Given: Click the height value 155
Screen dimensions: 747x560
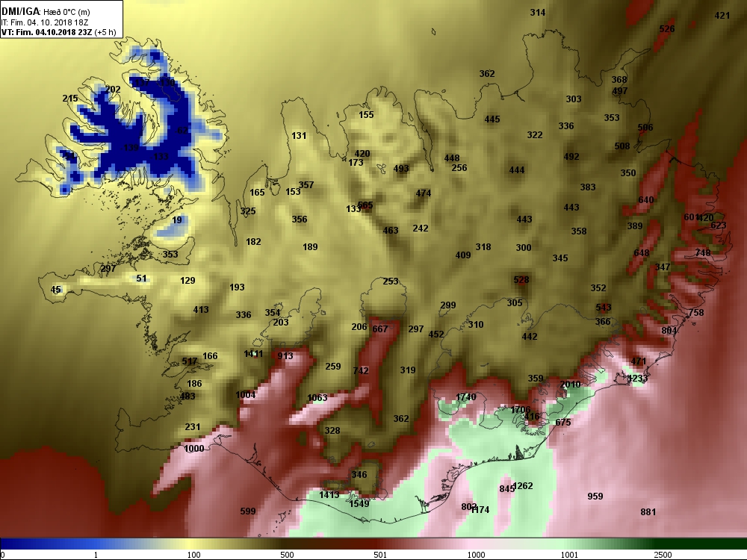Looking at the screenshot, I should [366, 115].
